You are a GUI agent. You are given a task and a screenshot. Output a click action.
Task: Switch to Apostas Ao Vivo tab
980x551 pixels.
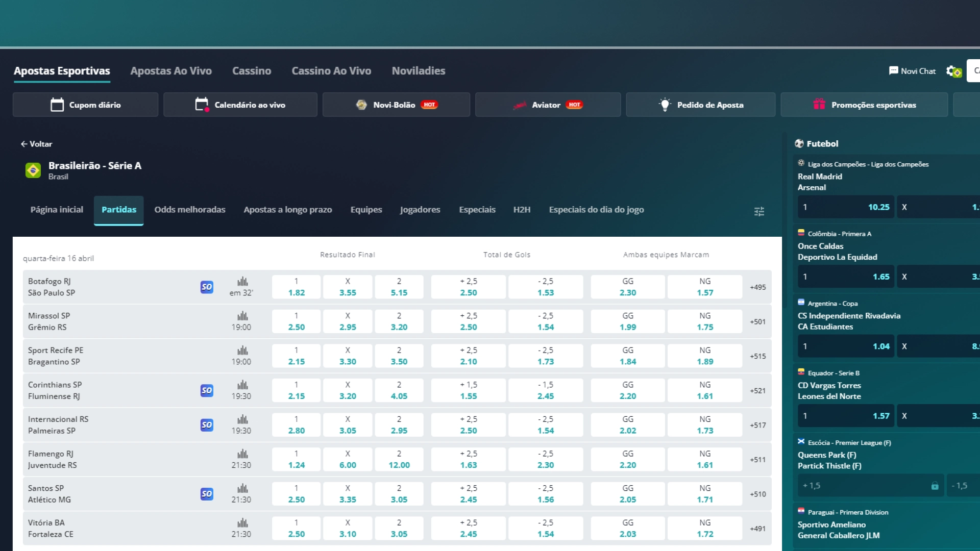[x=171, y=71]
